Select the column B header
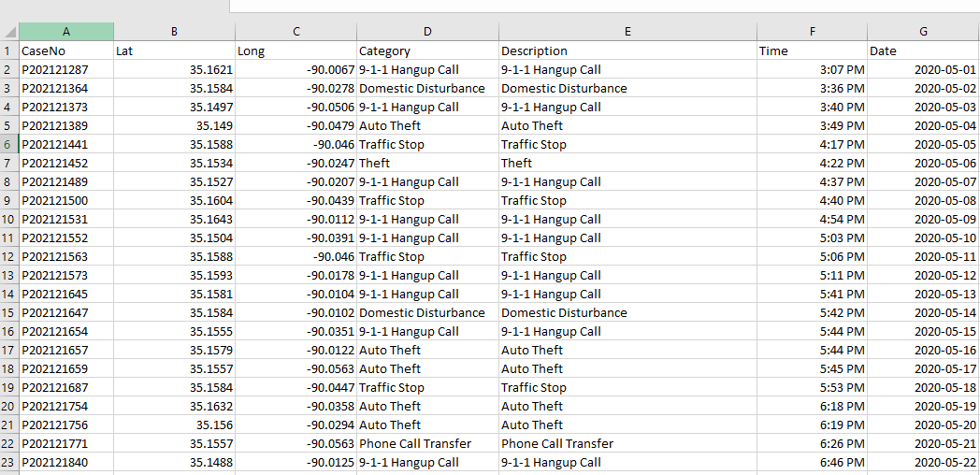The height and width of the screenshot is (475, 980). tap(174, 32)
